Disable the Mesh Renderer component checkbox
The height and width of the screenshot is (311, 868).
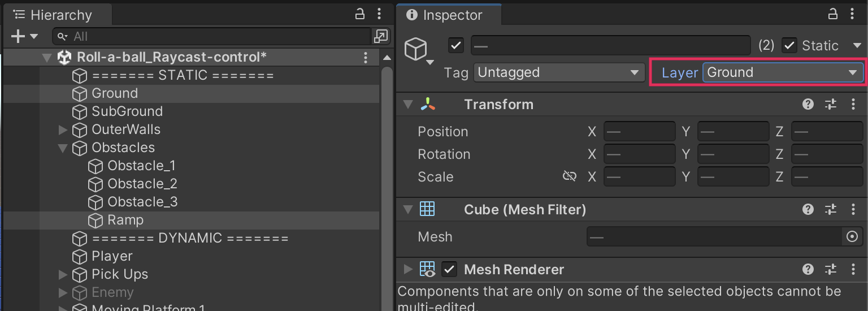pos(449,270)
